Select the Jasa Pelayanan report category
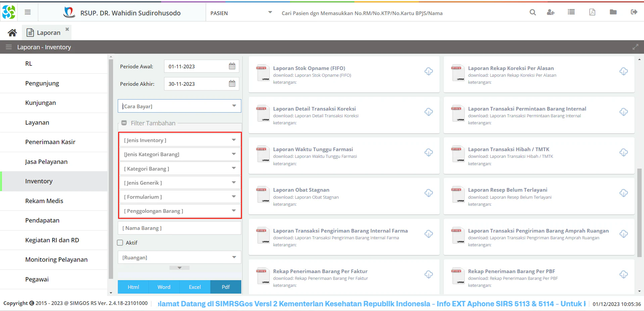This screenshot has width=644, height=311. [54, 162]
